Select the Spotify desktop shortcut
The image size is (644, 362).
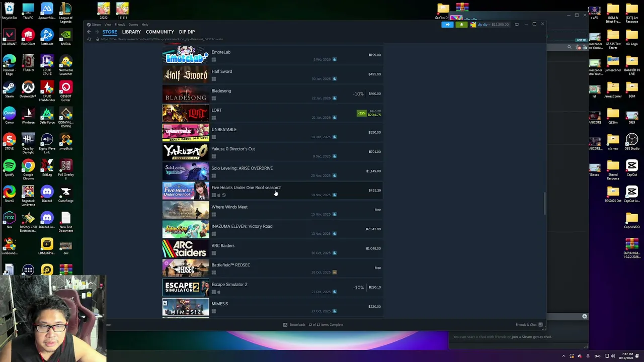tap(9, 168)
